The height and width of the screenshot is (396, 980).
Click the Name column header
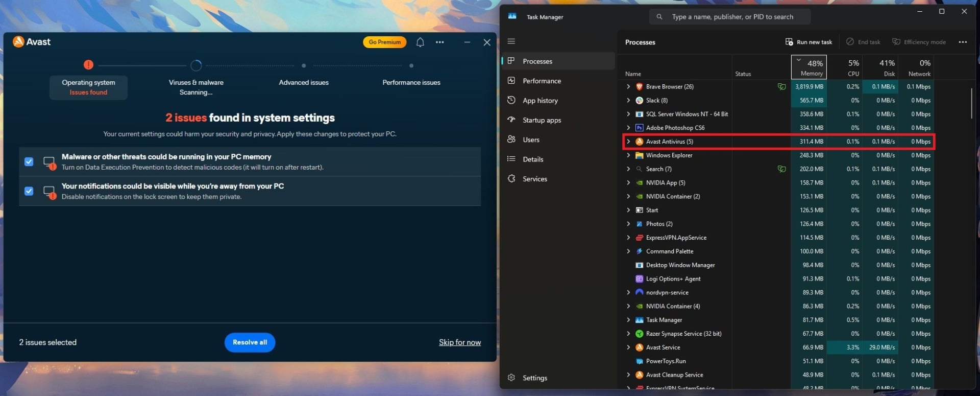click(633, 74)
